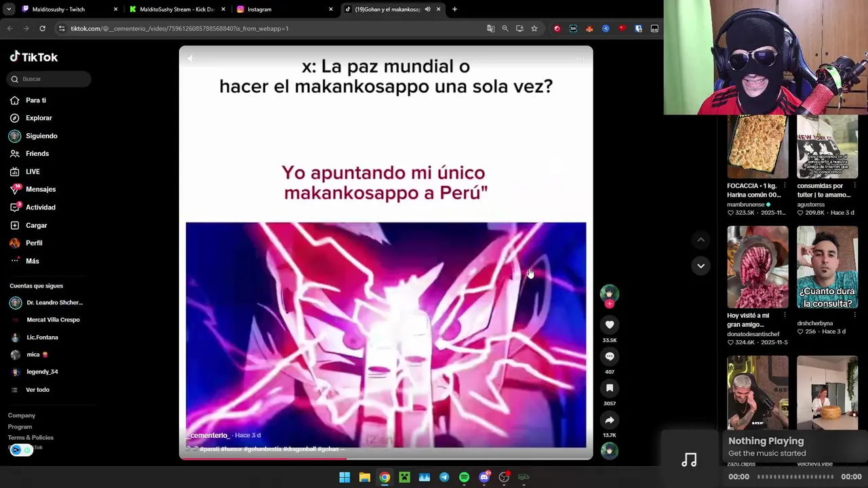Seek on the video progress bar
The width and height of the screenshot is (868, 488).
point(386,459)
